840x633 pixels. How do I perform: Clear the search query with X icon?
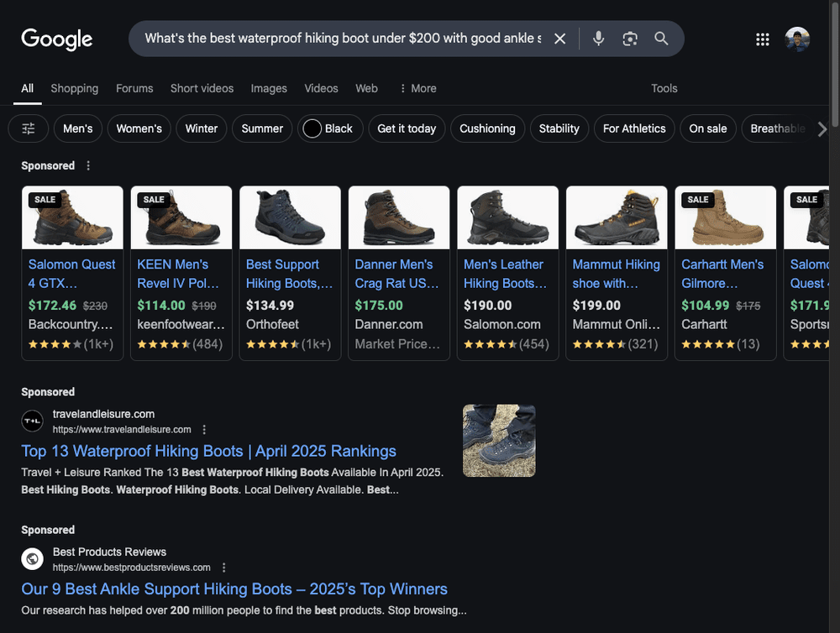click(559, 39)
